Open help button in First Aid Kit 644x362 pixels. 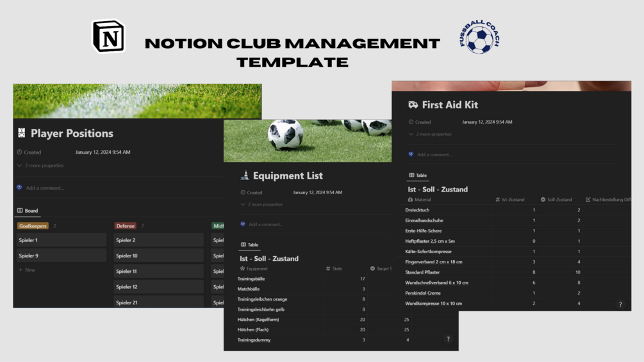[x=620, y=304]
